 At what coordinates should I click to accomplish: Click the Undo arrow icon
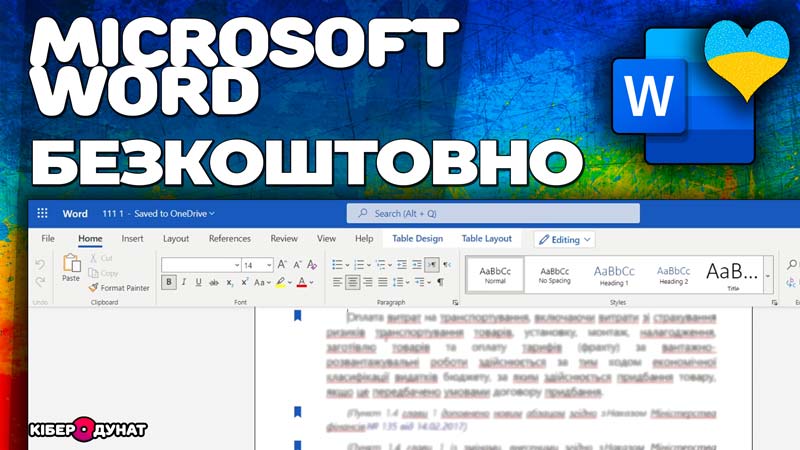(40, 264)
